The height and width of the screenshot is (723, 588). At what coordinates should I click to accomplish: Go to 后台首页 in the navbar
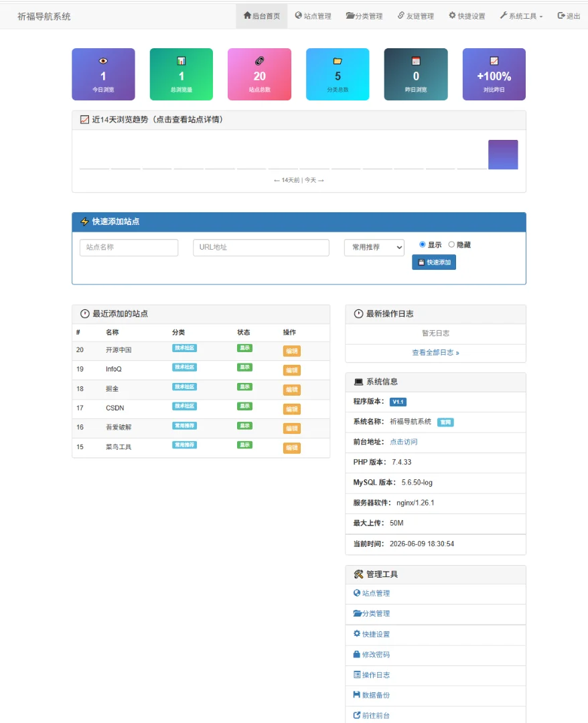[x=261, y=16]
